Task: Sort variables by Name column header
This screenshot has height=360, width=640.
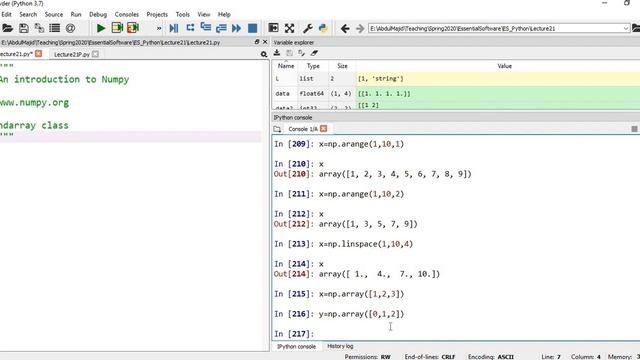Action: point(286,66)
